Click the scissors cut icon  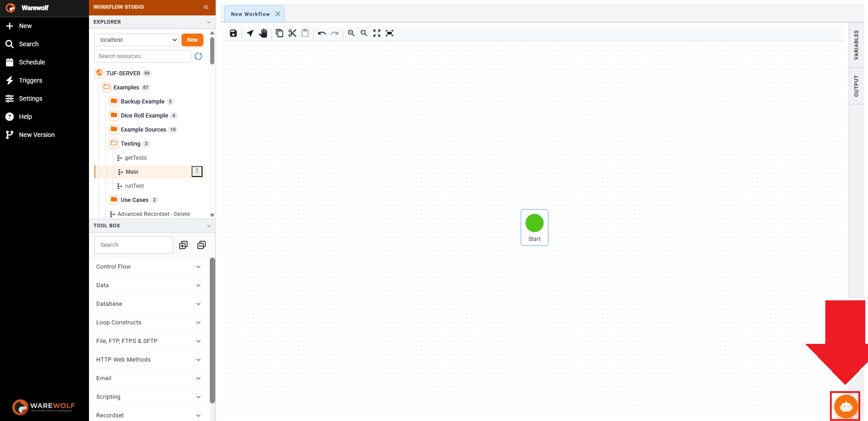click(x=292, y=33)
